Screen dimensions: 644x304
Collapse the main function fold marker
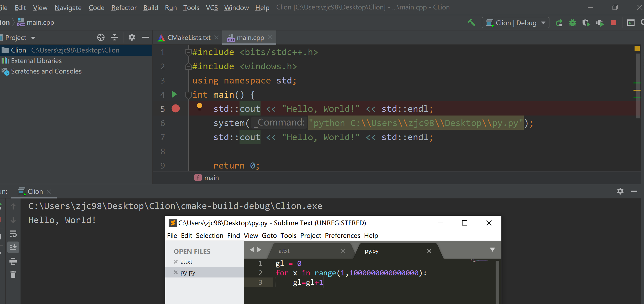point(188,95)
